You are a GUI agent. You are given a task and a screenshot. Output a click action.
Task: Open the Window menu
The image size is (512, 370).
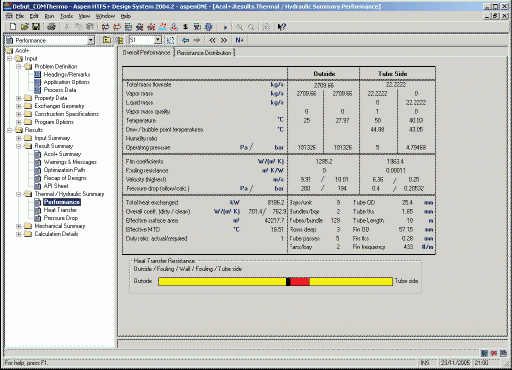(x=105, y=16)
